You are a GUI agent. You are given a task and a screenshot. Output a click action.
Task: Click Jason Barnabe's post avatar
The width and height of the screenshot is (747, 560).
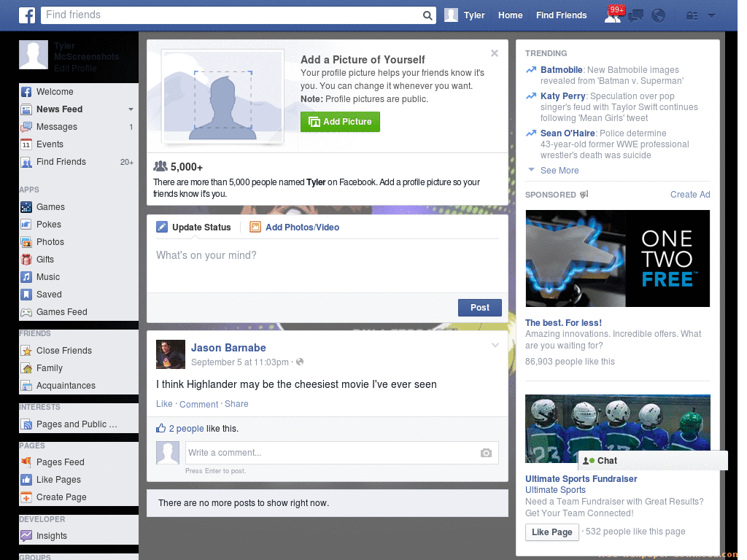[171, 354]
